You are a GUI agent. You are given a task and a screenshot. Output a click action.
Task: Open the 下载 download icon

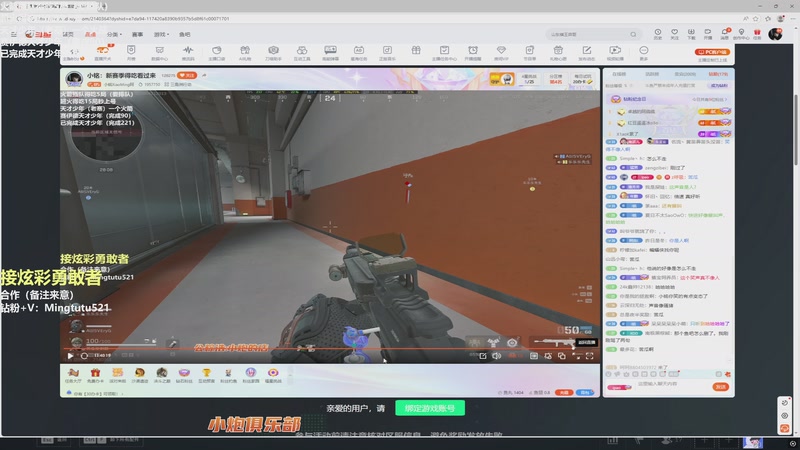(691, 34)
